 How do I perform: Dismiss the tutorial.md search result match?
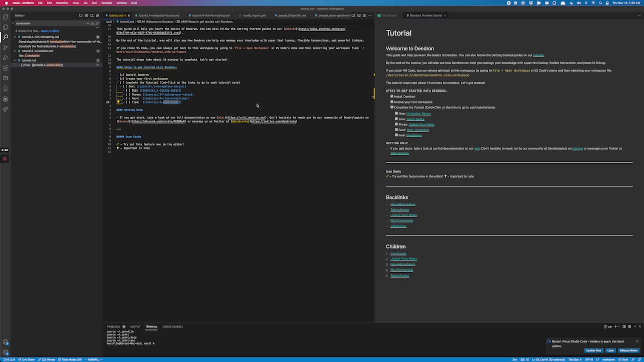[97, 65]
